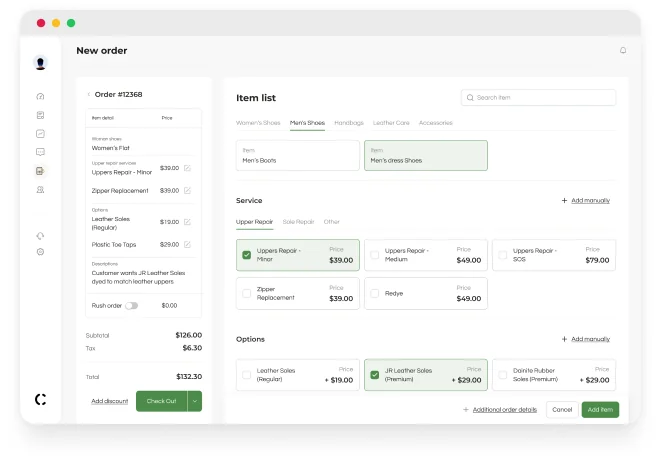The height and width of the screenshot is (464, 661).
Task: Focus the Search item field
Action: 538,98
